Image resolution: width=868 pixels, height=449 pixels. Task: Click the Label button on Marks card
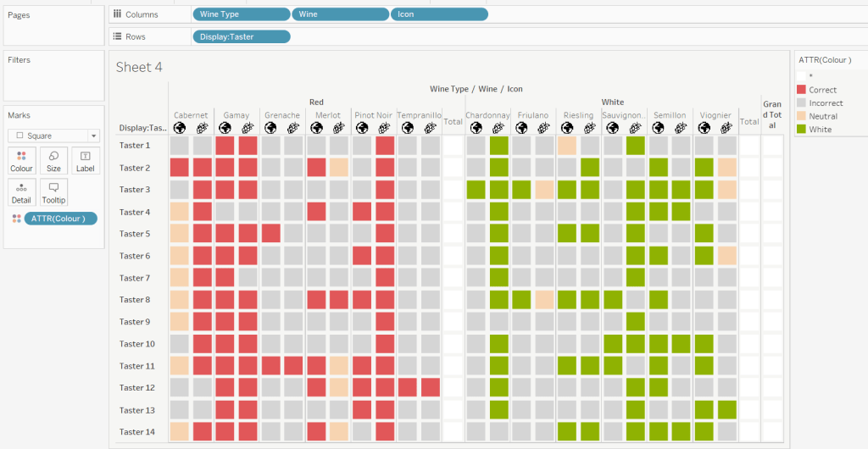pos(85,161)
